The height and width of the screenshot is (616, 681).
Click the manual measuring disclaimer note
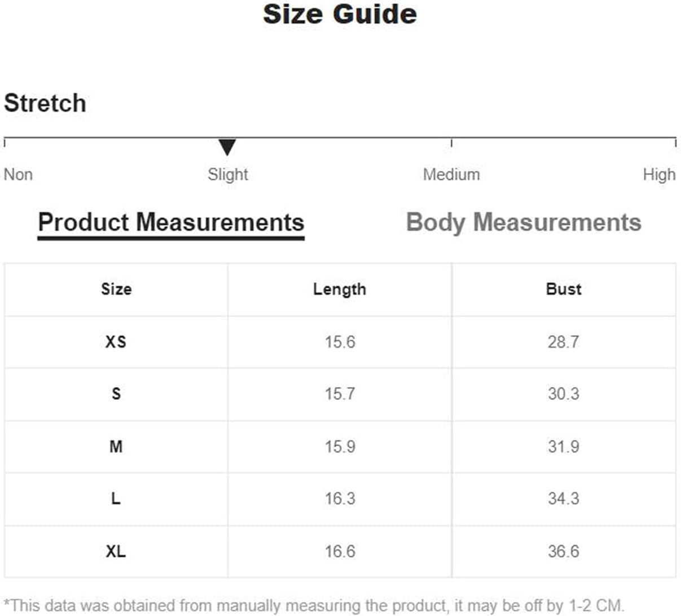click(314, 606)
